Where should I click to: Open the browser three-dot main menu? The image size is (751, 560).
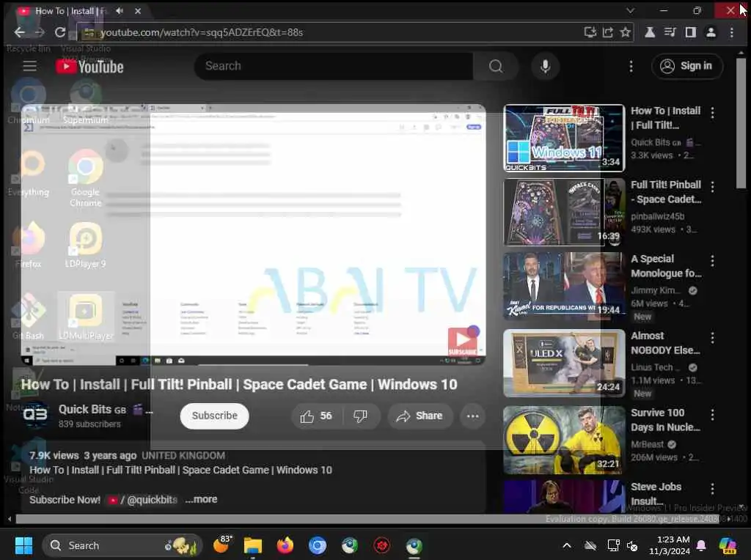(731, 32)
